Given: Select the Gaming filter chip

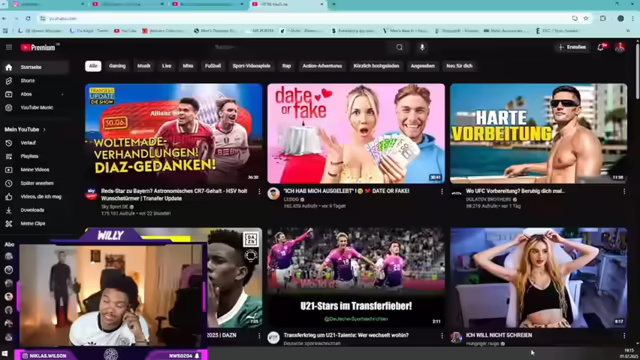Looking at the screenshot, I should coord(117,66).
